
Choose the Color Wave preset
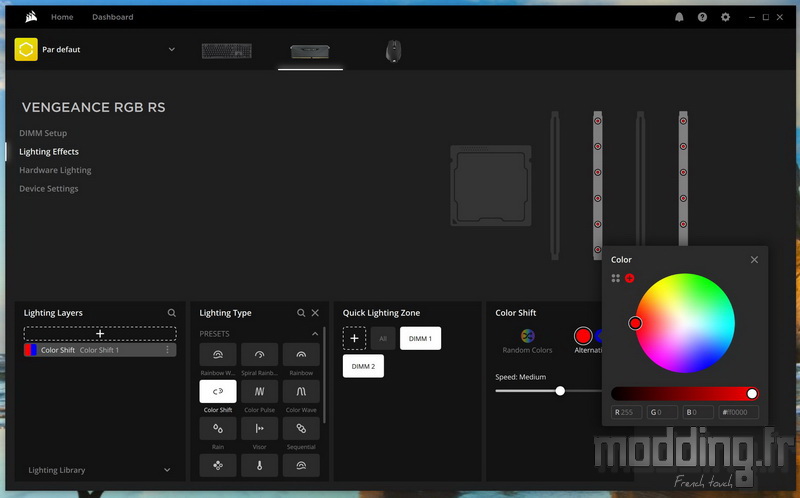coord(301,391)
